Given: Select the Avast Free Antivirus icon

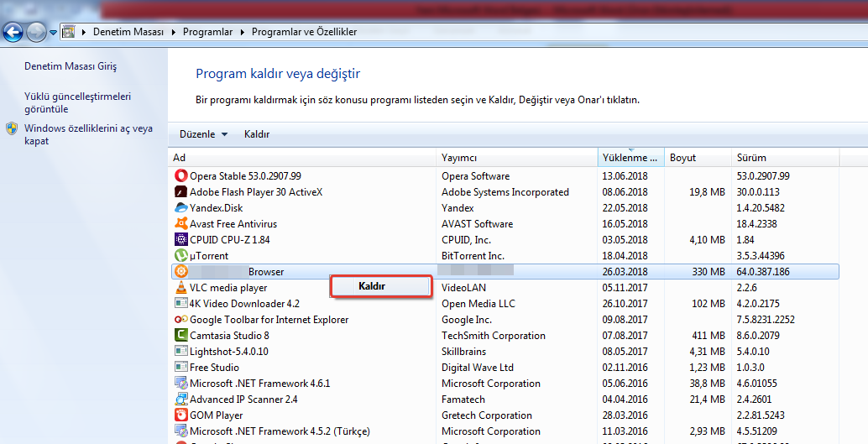Looking at the screenshot, I should (x=180, y=224).
